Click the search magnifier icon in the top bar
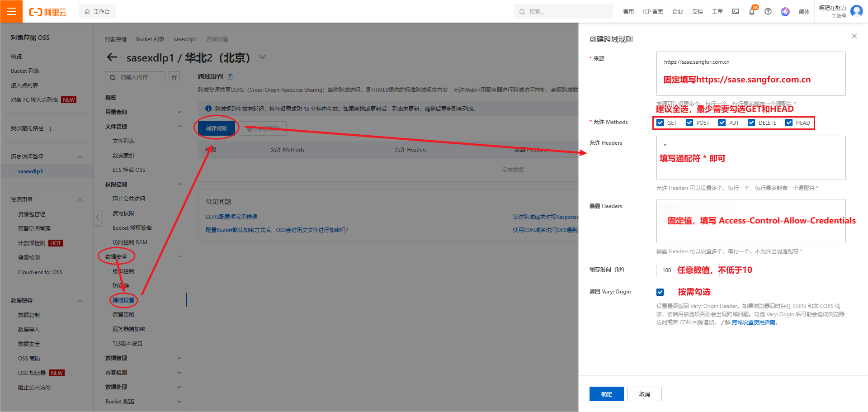 (522, 12)
